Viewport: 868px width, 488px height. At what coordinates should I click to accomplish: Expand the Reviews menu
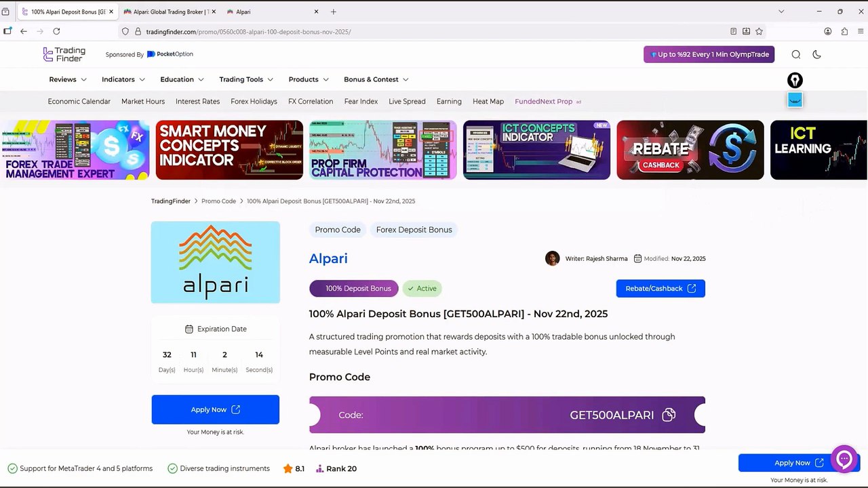[x=68, y=79]
